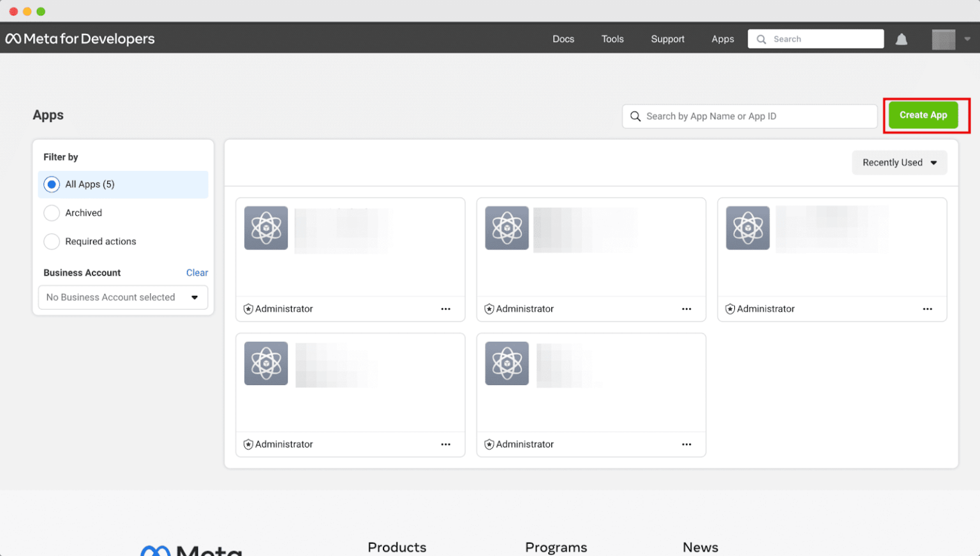The height and width of the screenshot is (556, 980).
Task: Open the profile avatar in the top-right
Action: [944, 39]
